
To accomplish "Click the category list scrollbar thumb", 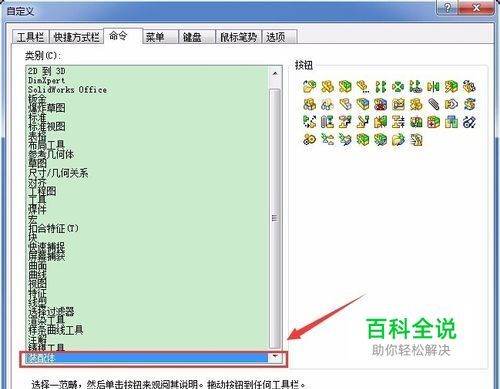I will [275, 218].
